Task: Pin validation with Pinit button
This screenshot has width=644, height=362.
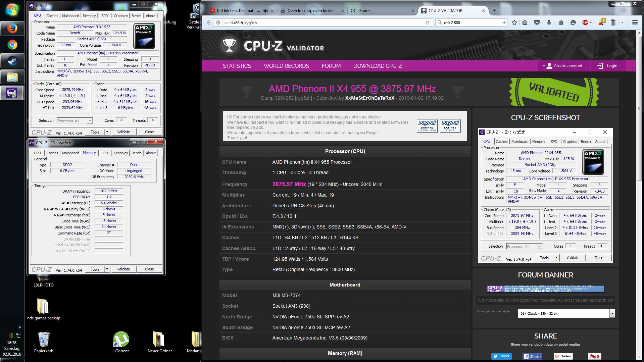Action: click(x=594, y=356)
